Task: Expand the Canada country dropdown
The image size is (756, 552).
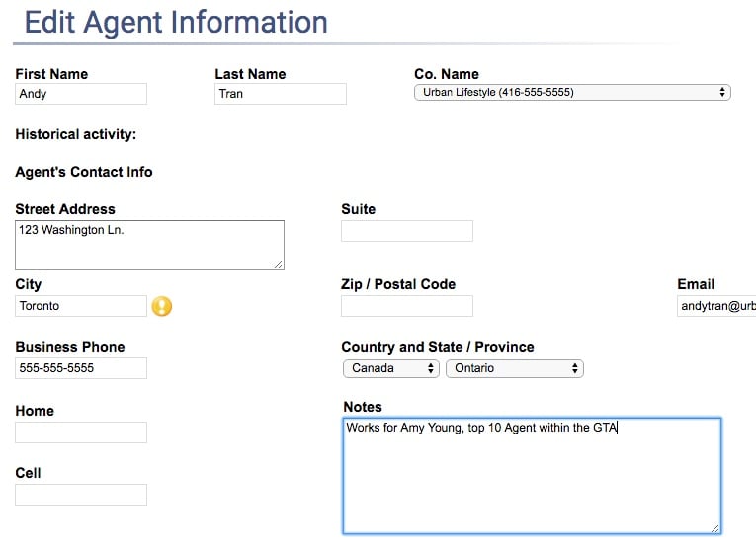Action: coord(390,368)
